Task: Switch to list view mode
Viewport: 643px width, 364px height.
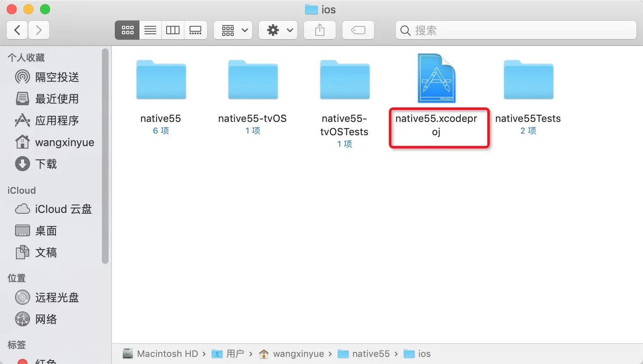Action: tap(150, 30)
